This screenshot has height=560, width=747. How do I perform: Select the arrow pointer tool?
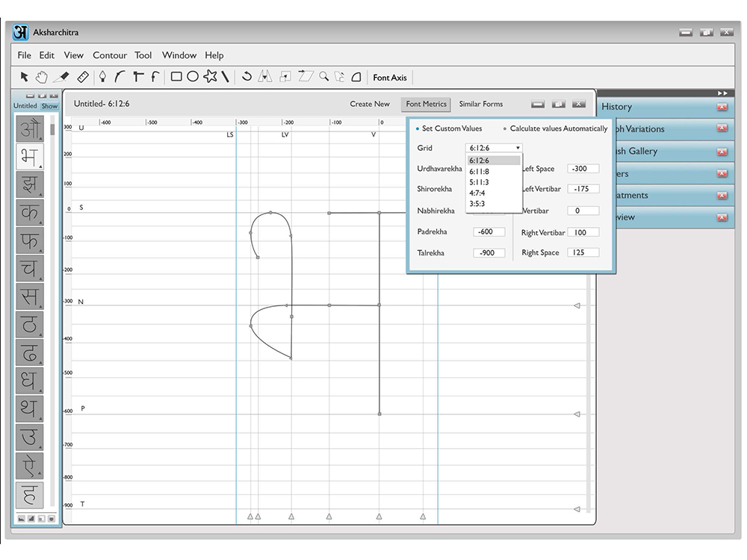tap(25, 77)
